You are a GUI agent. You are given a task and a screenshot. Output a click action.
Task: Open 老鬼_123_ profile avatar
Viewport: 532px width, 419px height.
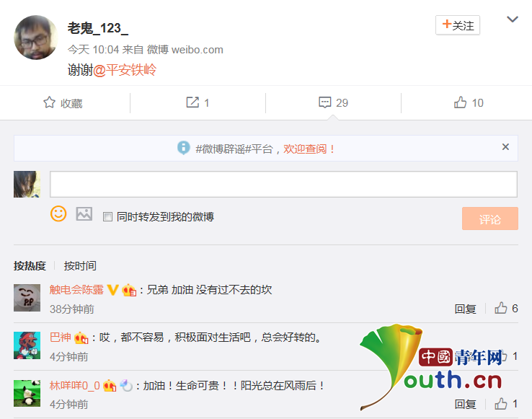tap(36, 38)
